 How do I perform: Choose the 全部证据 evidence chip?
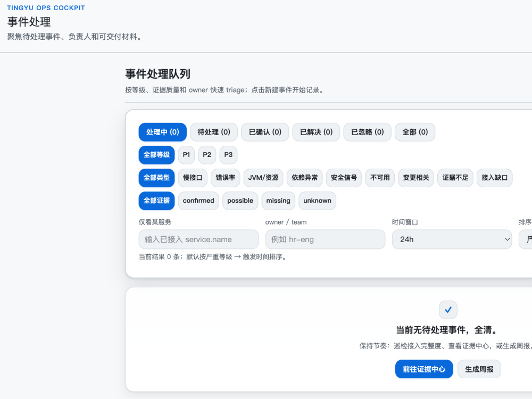[157, 201]
